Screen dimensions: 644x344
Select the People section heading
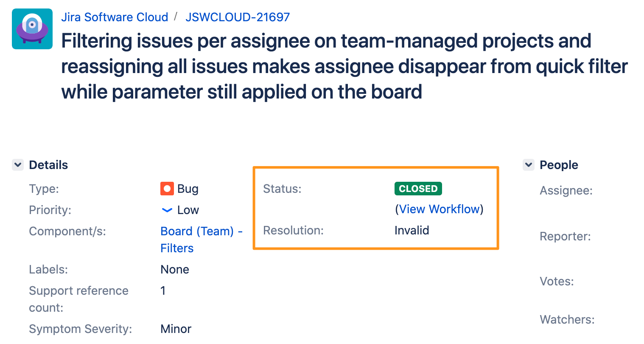coord(559,165)
